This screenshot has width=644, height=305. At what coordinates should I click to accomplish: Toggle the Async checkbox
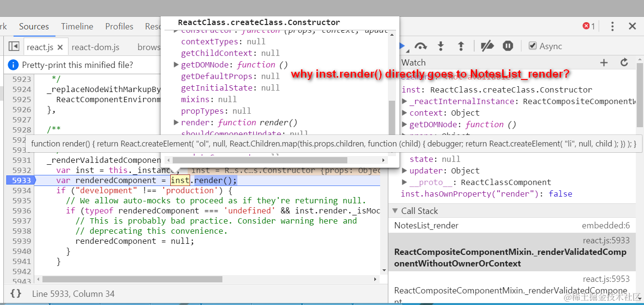533,46
